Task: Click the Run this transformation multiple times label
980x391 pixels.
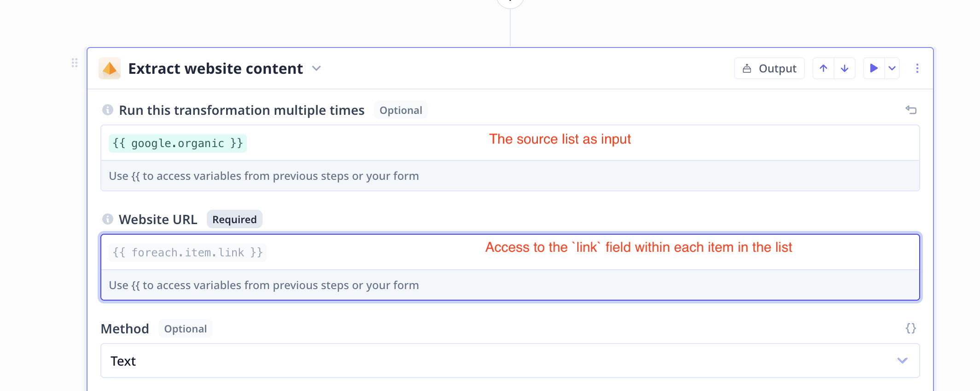Action: point(242,110)
